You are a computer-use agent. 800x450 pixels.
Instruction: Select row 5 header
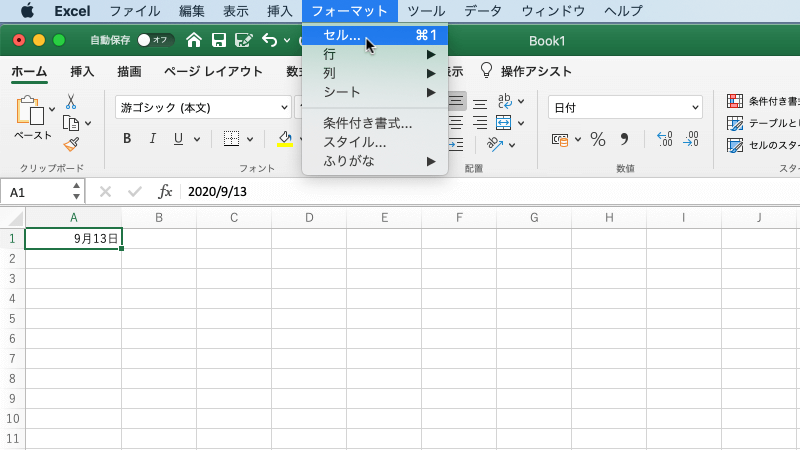[12, 318]
